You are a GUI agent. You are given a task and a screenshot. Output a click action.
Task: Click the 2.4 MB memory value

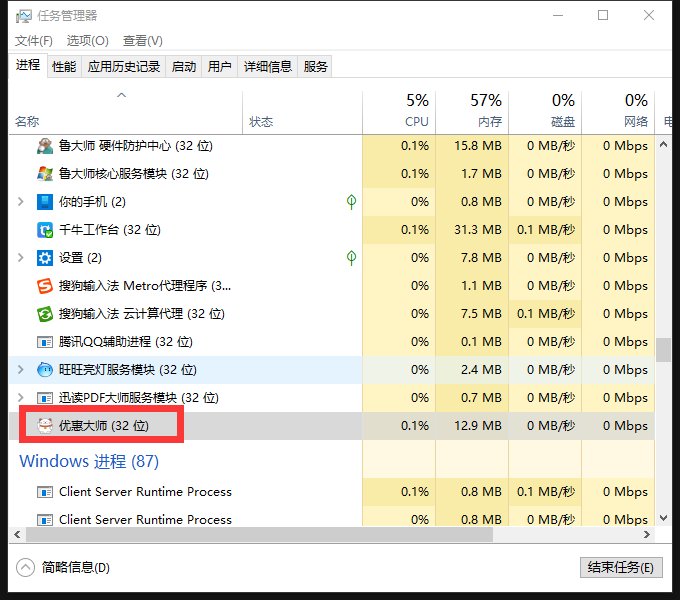481,370
